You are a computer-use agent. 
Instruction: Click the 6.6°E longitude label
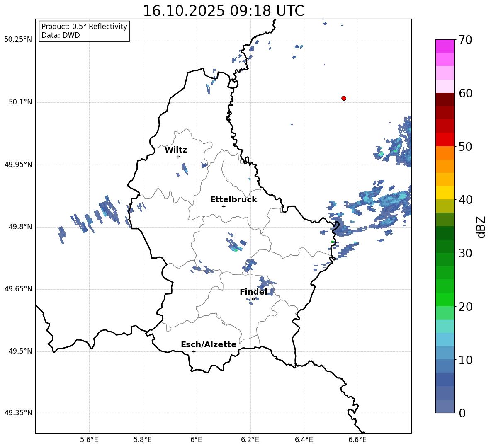[357, 440]
